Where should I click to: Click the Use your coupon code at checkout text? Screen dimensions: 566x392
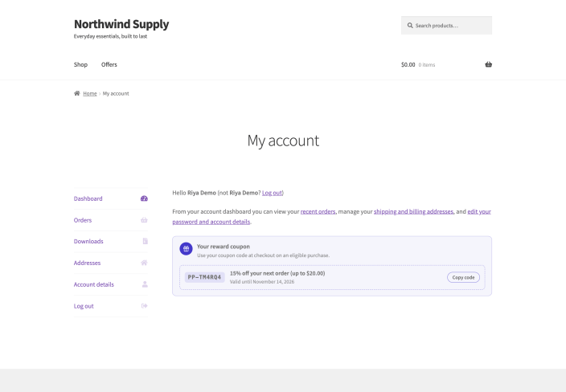tap(263, 255)
